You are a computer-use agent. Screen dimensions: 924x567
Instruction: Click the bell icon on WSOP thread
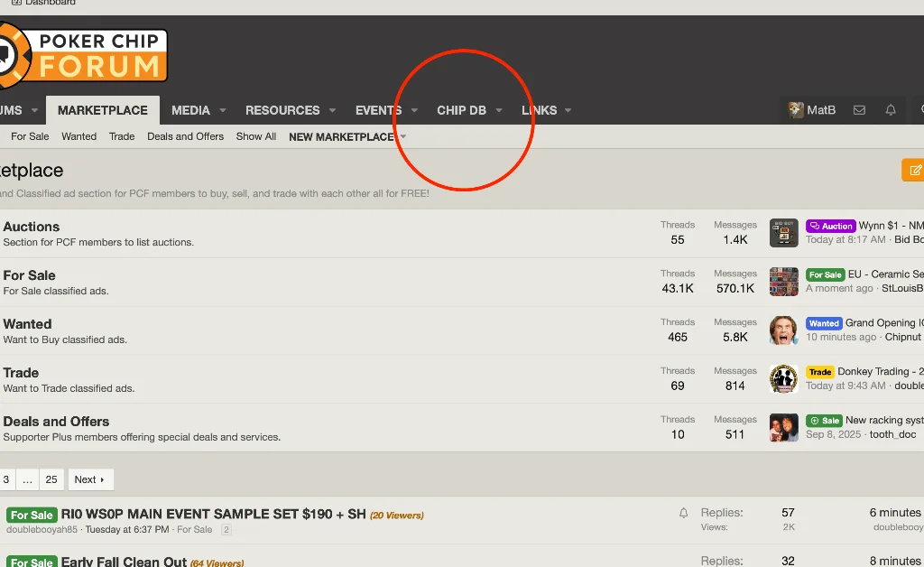pyautogui.click(x=684, y=513)
